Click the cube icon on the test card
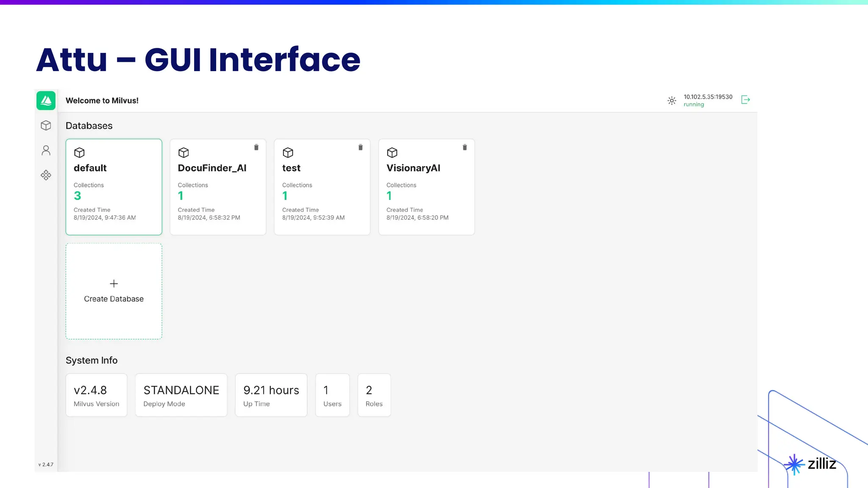Viewport: 868px width, 488px height. pyautogui.click(x=288, y=152)
